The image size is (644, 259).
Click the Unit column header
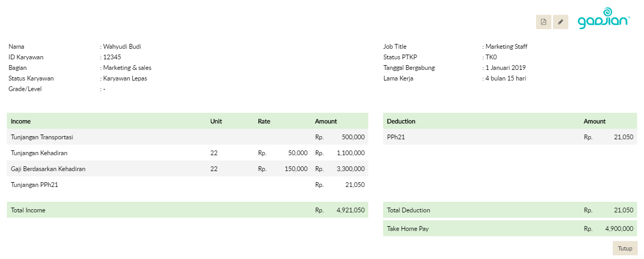[216, 121]
